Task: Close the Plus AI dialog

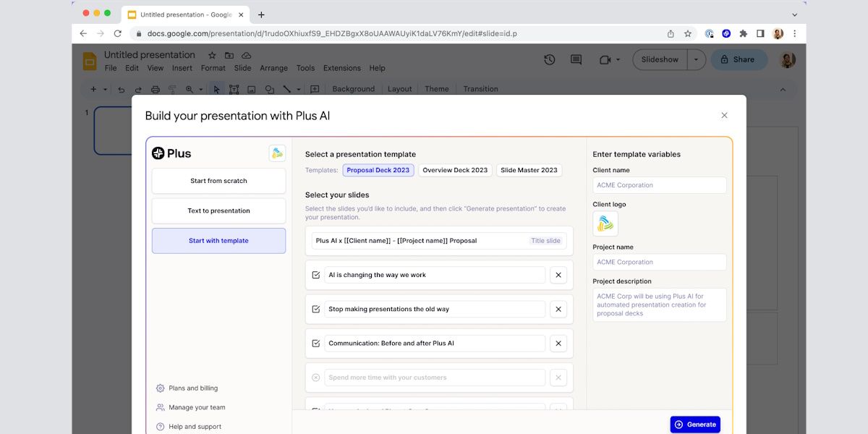Action: click(724, 116)
